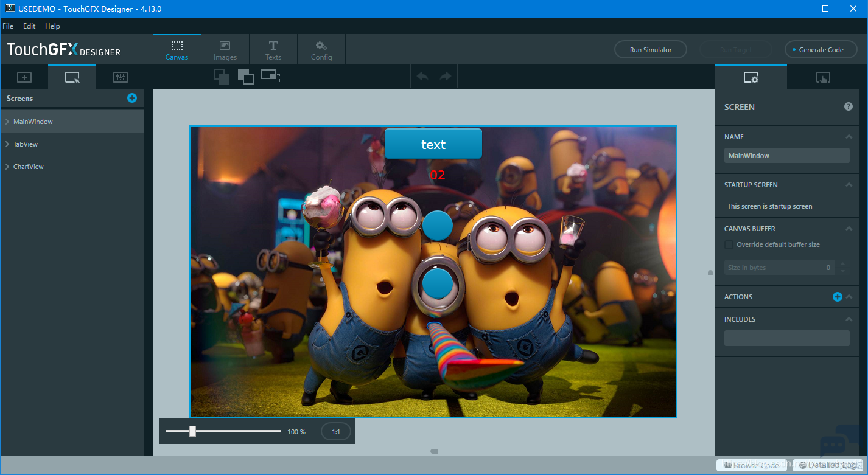Expand the ChartView screen tree item
Image resolution: width=868 pixels, height=475 pixels.
7,167
